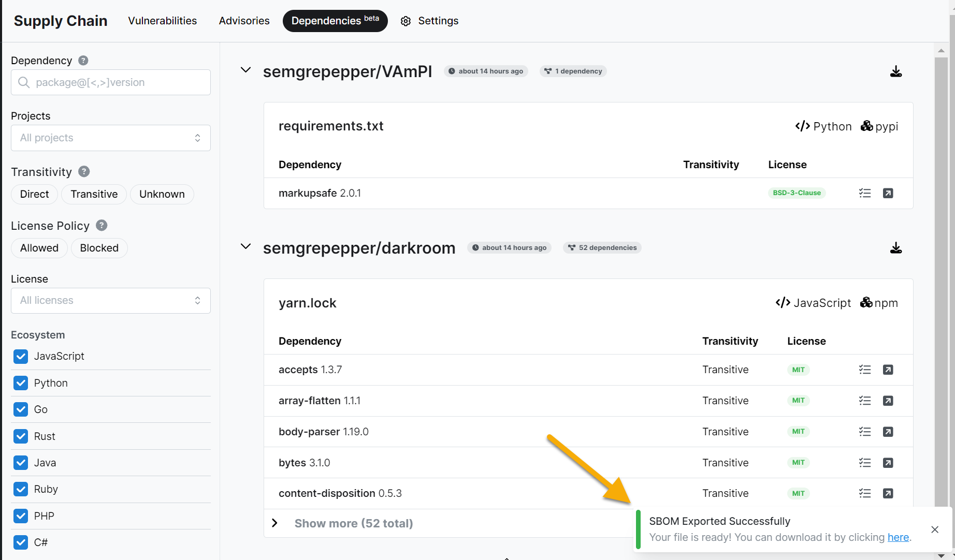Open the All projects dropdown
The image size is (955, 560).
110,138
